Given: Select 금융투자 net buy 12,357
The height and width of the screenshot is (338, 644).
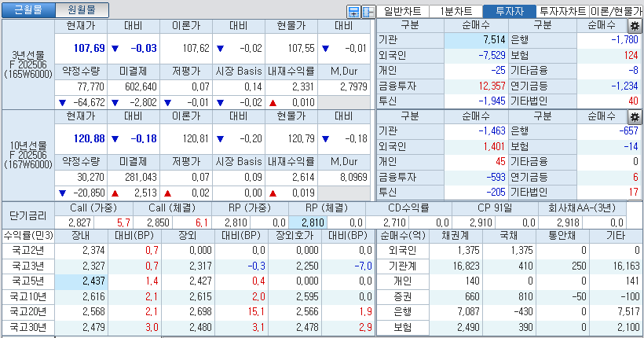Looking at the screenshot, I should click(492, 86).
